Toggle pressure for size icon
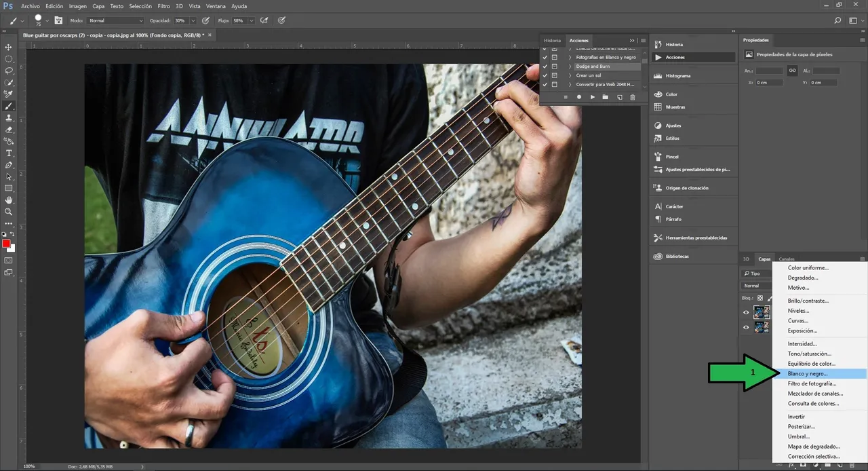The image size is (868, 471). pyautogui.click(x=281, y=20)
